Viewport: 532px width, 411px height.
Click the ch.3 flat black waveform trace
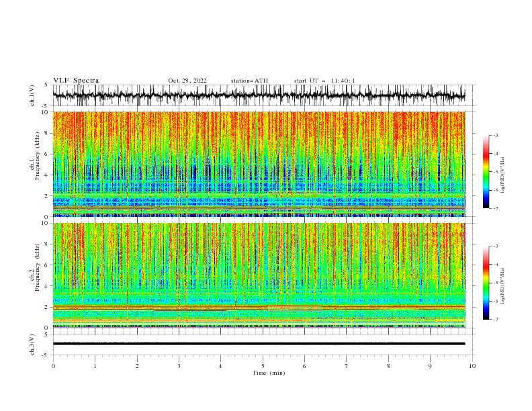(259, 344)
